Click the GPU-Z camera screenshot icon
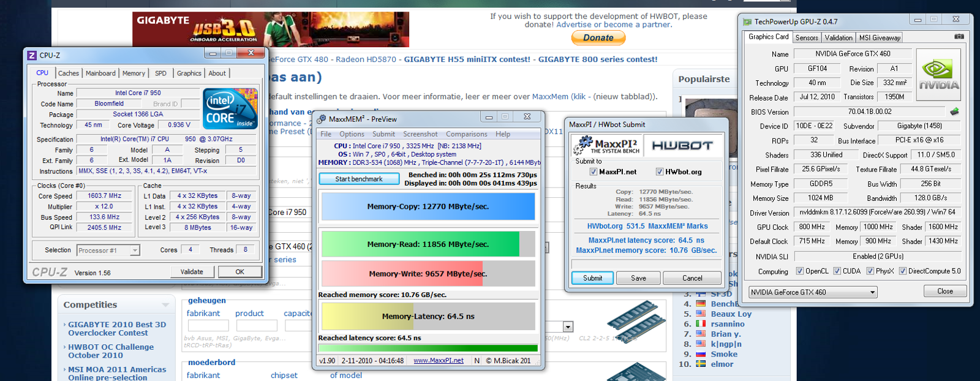 959,37
